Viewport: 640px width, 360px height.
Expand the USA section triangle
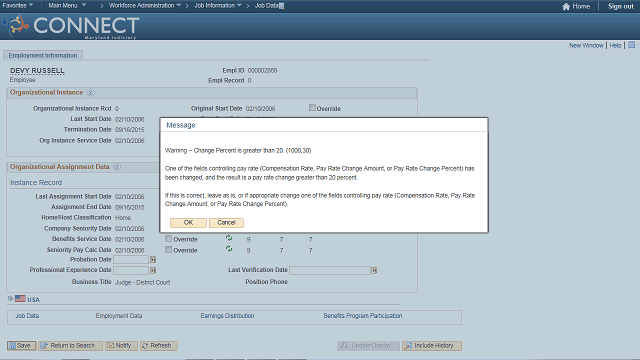coord(11,299)
